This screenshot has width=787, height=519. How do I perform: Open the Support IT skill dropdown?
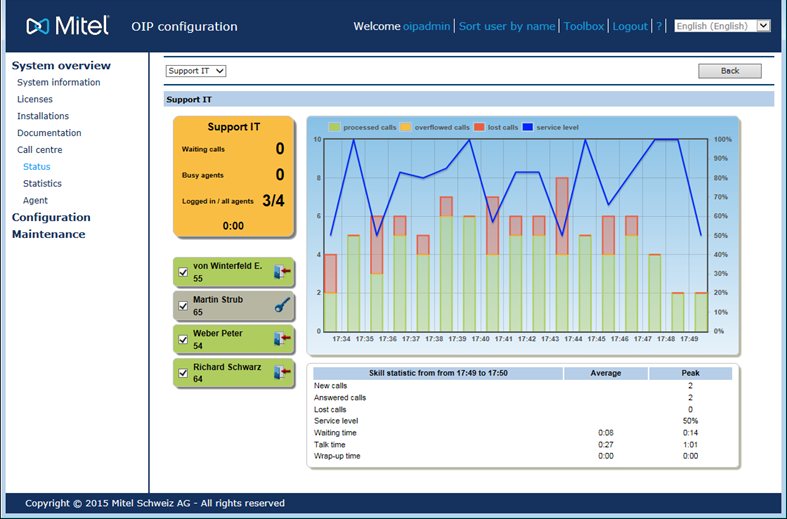[196, 71]
